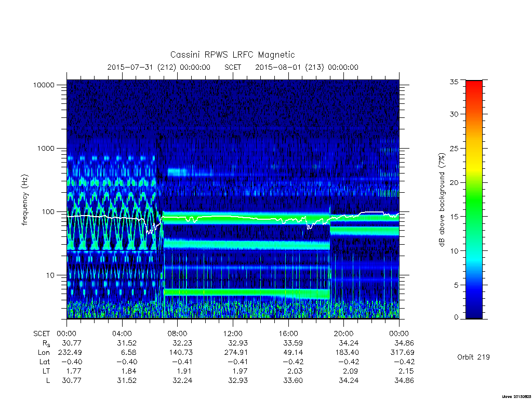Viewport: 532px width, 399px height.
Task: Click the Rs value '33.59'
Action: pyautogui.click(x=293, y=343)
